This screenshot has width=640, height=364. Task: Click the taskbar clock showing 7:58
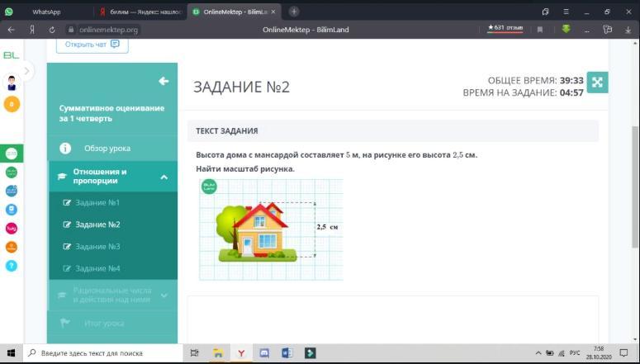(x=599, y=353)
